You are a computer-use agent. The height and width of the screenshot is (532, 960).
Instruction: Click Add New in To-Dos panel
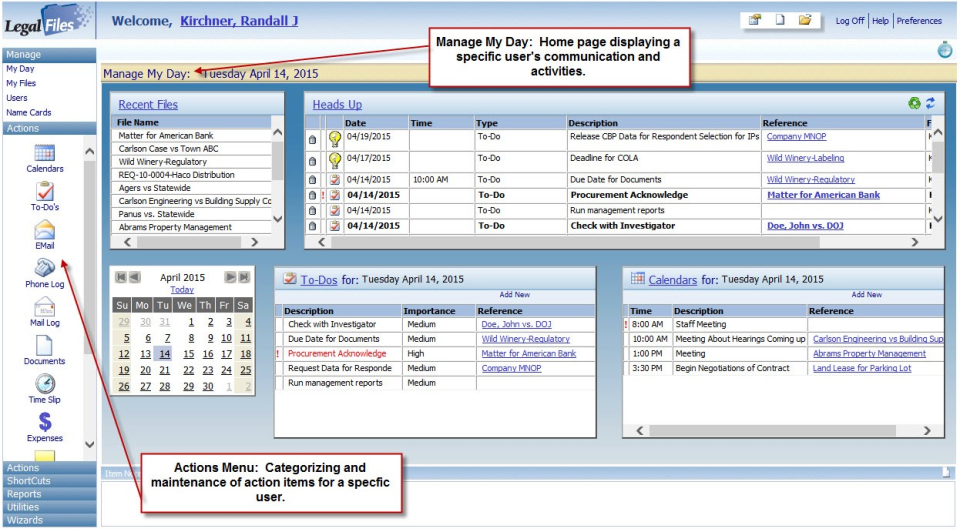tap(514, 294)
